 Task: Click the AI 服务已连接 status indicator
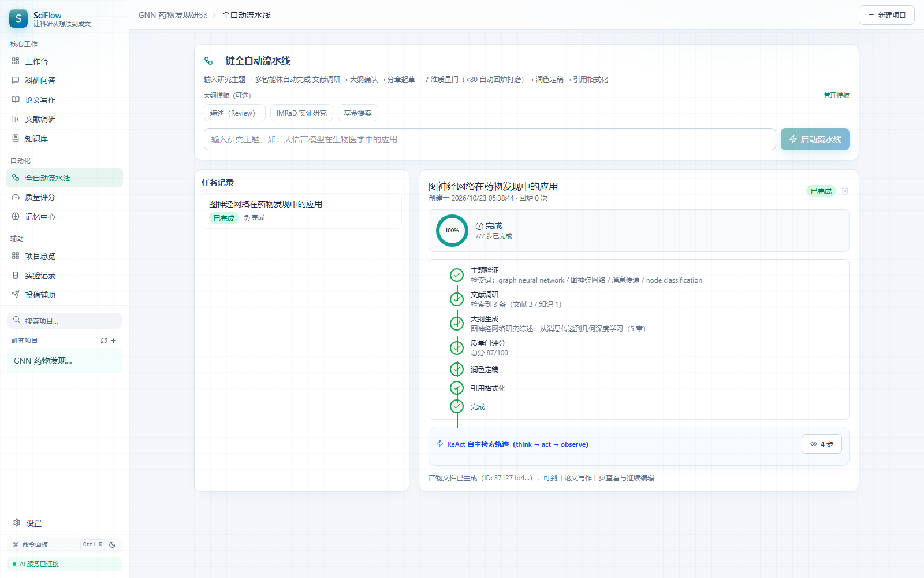(x=64, y=564)
